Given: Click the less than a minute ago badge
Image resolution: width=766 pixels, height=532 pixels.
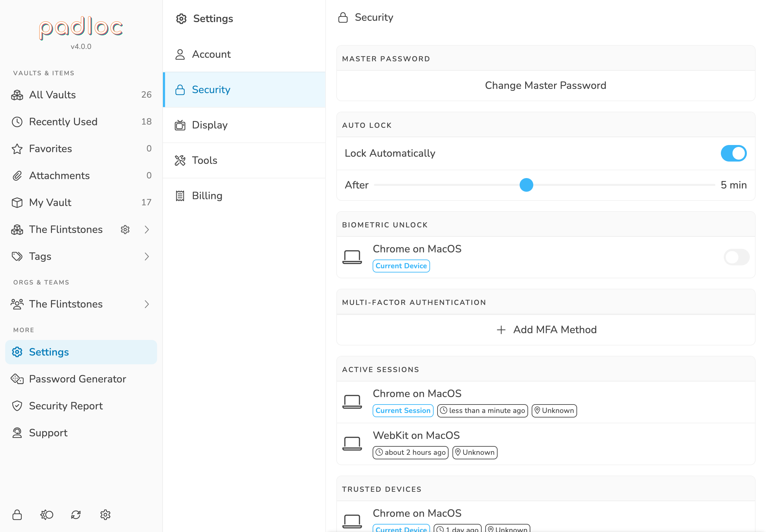Looking at the screenshot, I should [x=482, y=411].
